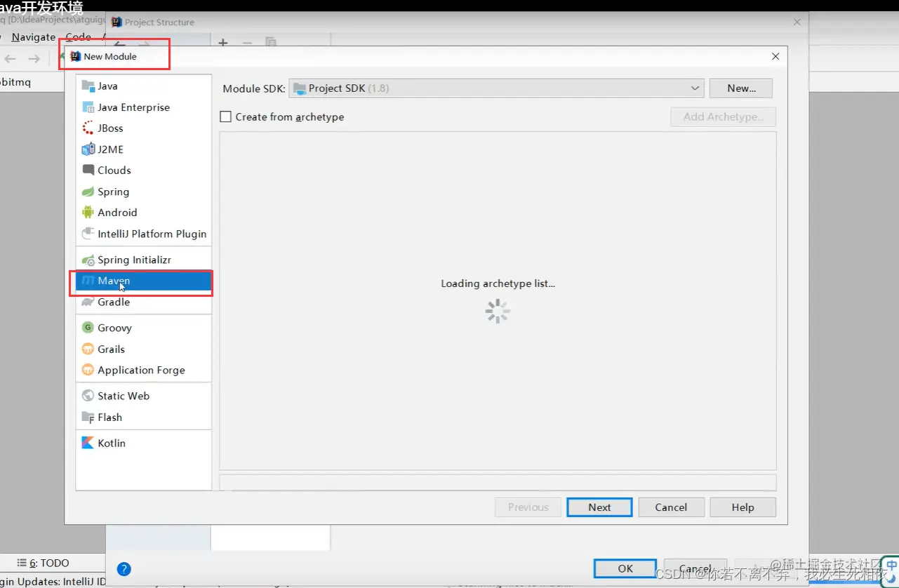Choose the Clouds module icon
This screenshot has height=588, width=899.
[x=88, y=171]
